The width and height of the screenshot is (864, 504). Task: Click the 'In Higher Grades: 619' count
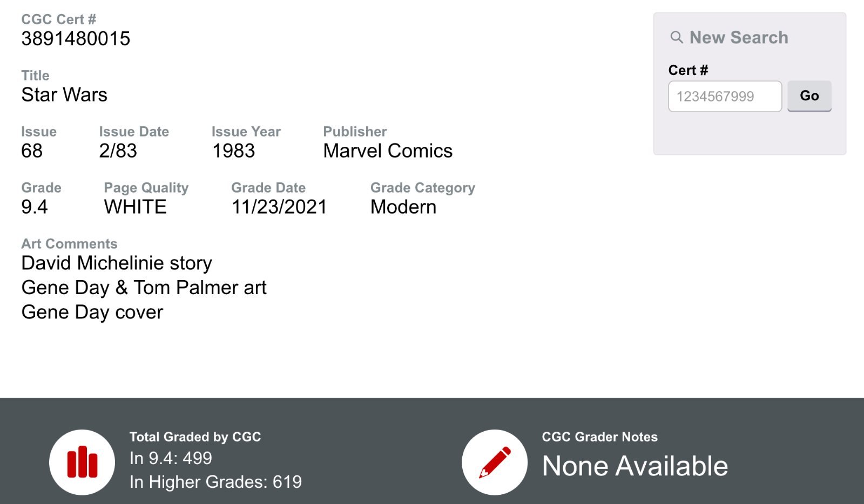[215, 482]
